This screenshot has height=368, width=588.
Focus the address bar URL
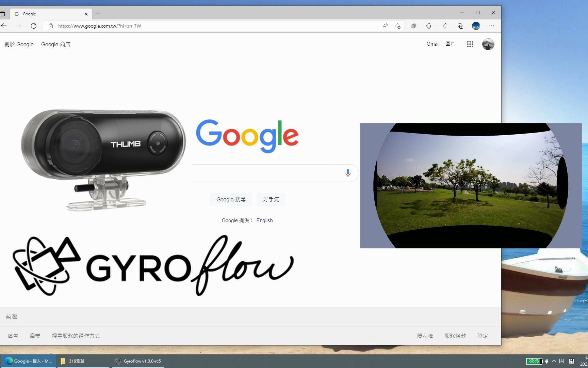pos(99,26)
